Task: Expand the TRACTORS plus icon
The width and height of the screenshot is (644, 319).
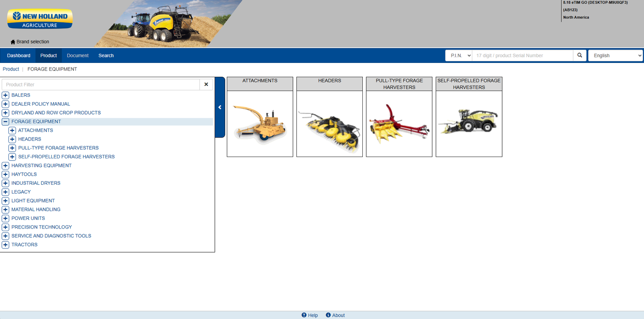Action: (x=5, y=244)
